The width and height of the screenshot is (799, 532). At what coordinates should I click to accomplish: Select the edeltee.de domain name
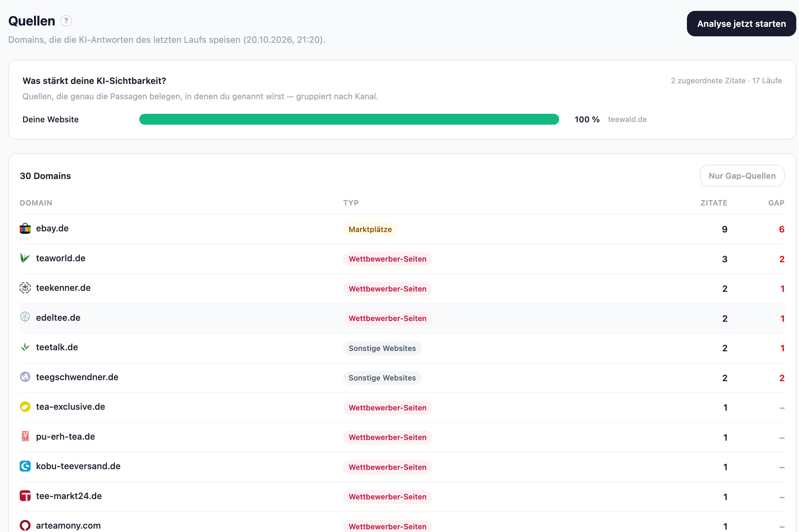pyautogui.click(x=58, y=318)
